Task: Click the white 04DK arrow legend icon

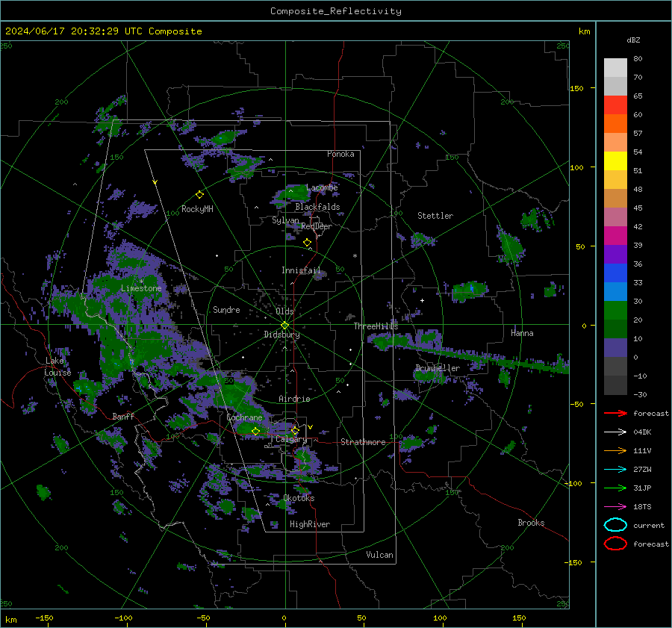Action: click(x=615, y=432)
